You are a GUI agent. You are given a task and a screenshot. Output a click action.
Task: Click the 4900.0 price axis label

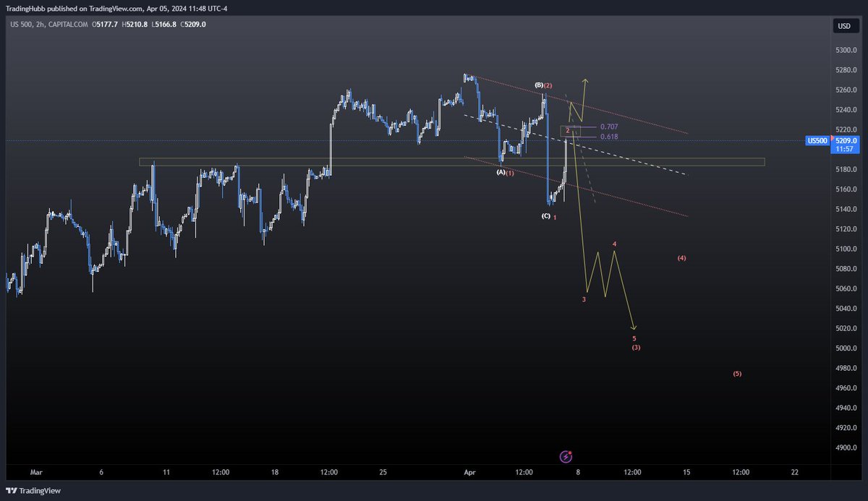(x=846, y=448)
